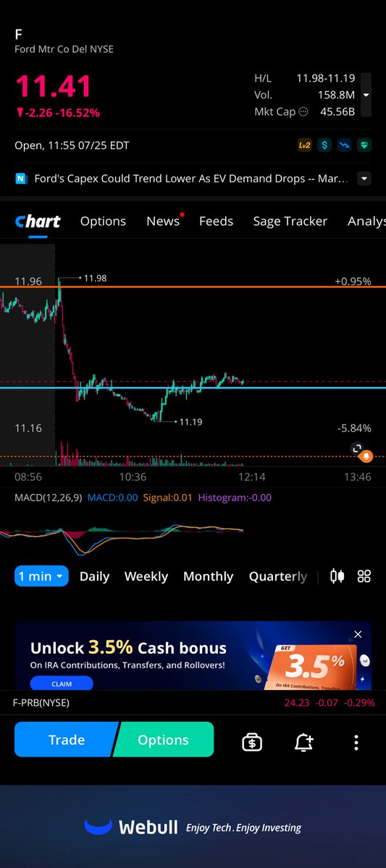Open the three-dot more menu
The width and height of the screenshot is (386, 868).
tap(356, 742)
